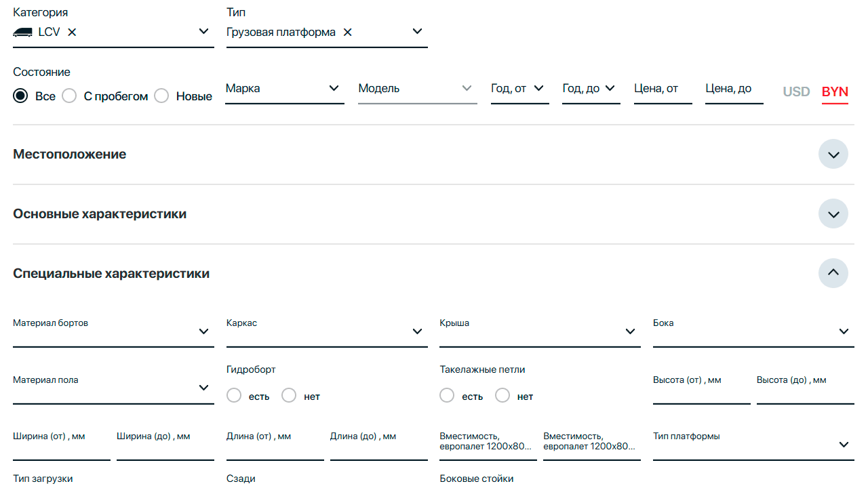The image size is (868, 488).
Task: Expand the Местоположение section
Action: [833, 155]
